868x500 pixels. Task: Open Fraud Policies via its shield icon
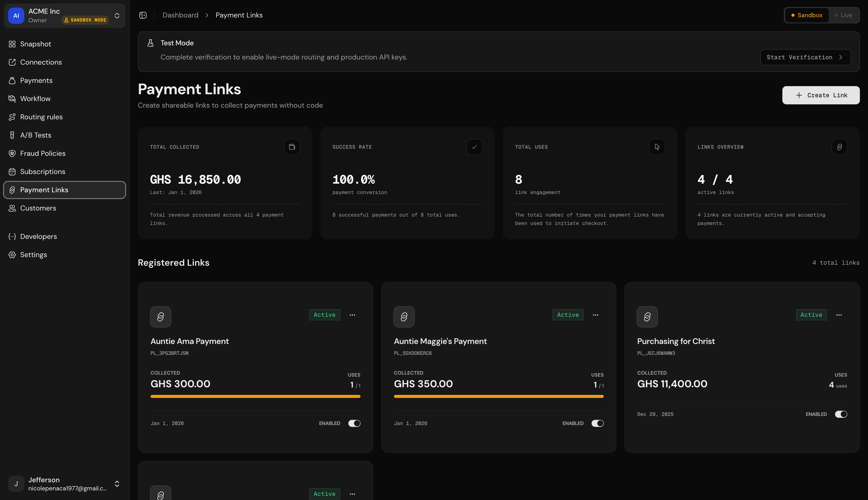(12, 153)
